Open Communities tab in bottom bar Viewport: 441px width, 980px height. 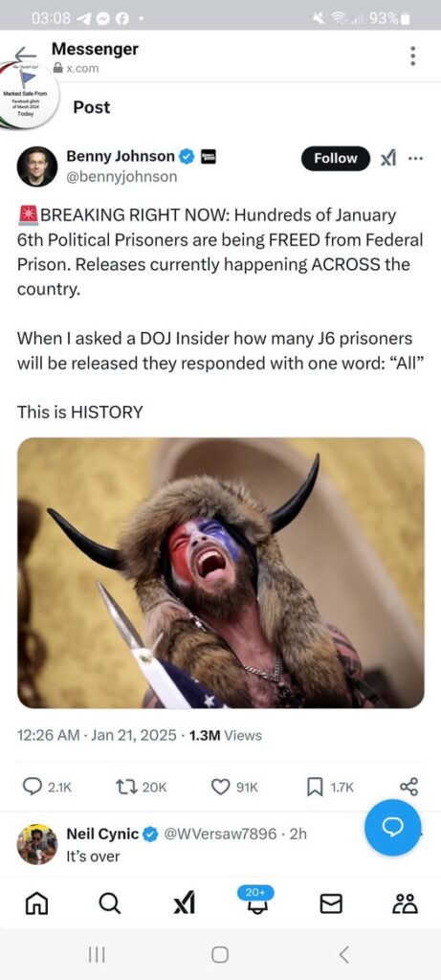pyautogui.click(x=406, y=903)
